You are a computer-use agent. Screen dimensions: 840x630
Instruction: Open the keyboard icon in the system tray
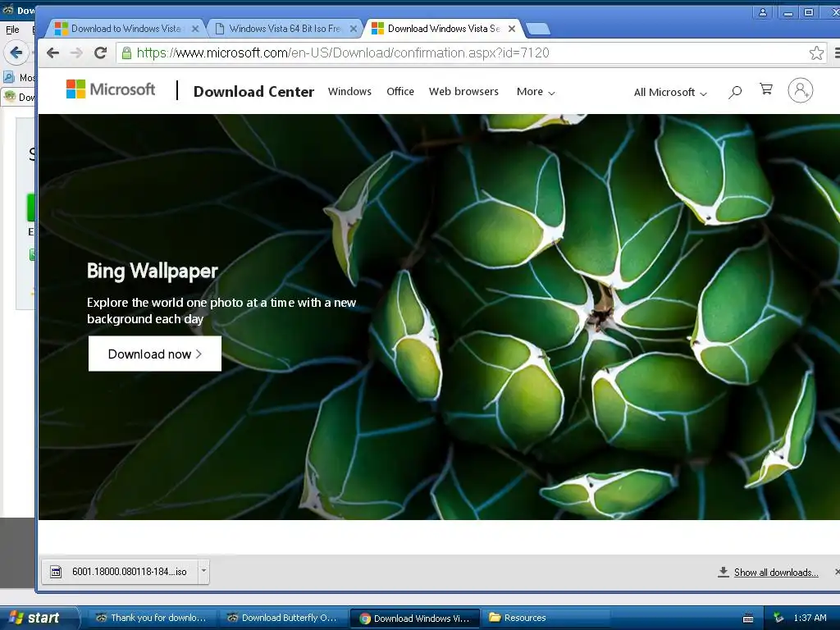[748, 619]
